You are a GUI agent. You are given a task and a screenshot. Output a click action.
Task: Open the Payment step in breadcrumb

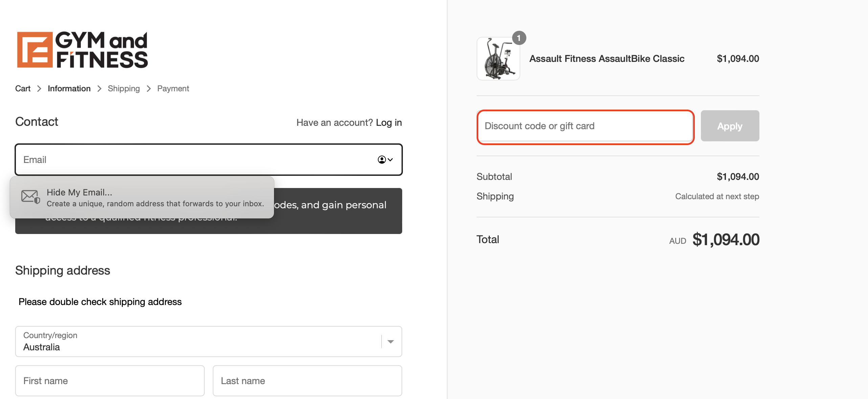click(x=173, y=88)
